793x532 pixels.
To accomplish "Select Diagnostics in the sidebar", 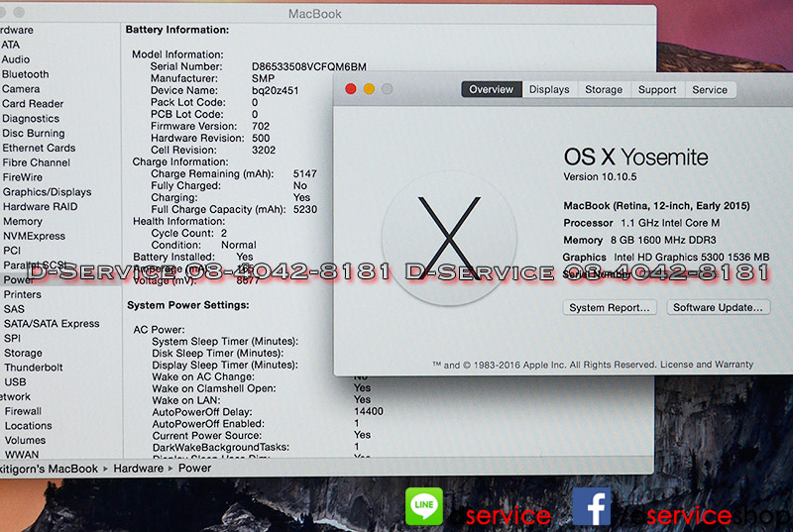I will 31,119.
